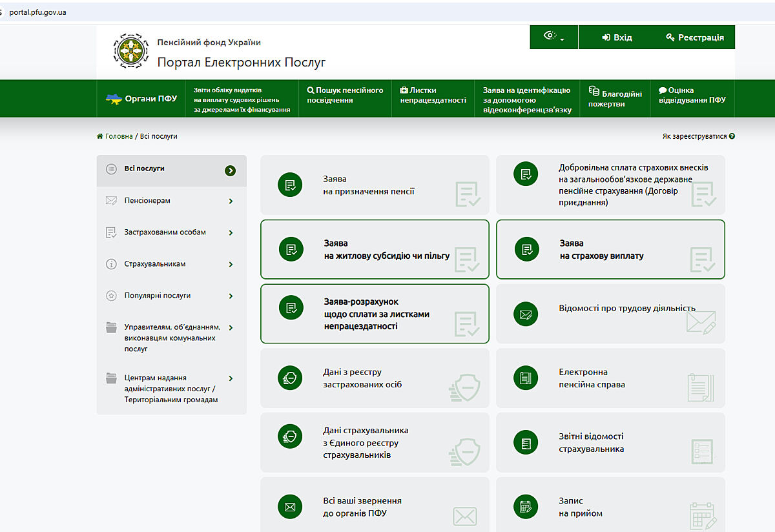This screenshot has width=775, height=532.
Task: Click the envelope icon for Відомості про трудову діяльність
Action: pos(526,314)
